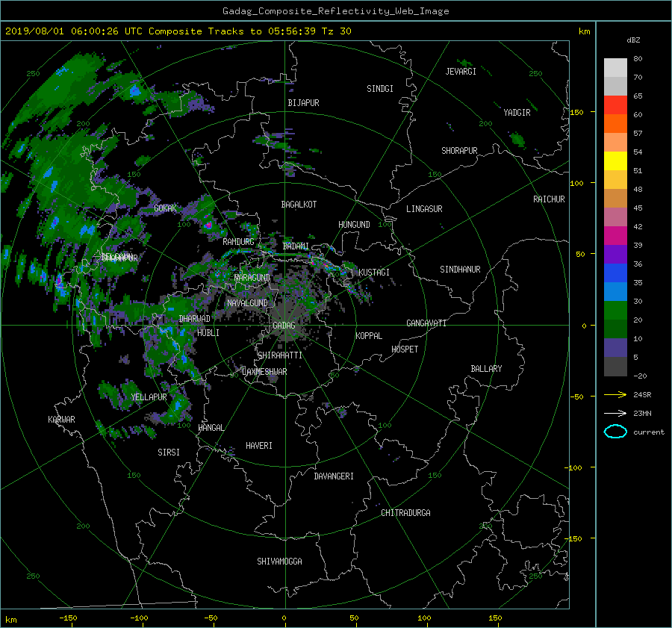
Task: Click the white 23MN arrow legend icon
Action: pyautogui.click(x=615, y=413)
